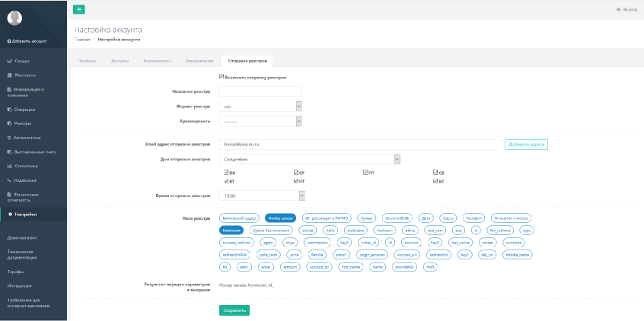Select the Сумма без комиссии tag
Viewport: 644px width, 321px height.
271,230
